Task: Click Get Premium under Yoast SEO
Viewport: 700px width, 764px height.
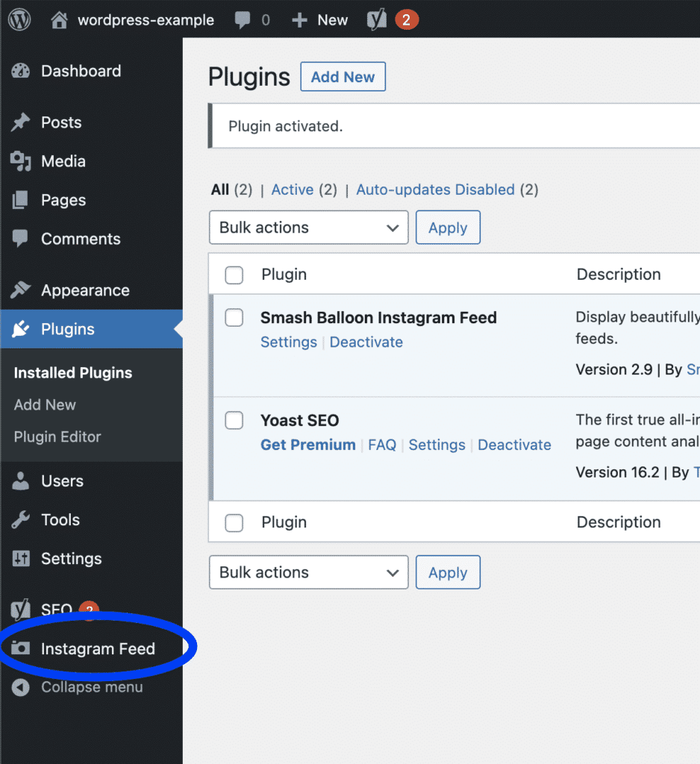Action: [308, 445]
